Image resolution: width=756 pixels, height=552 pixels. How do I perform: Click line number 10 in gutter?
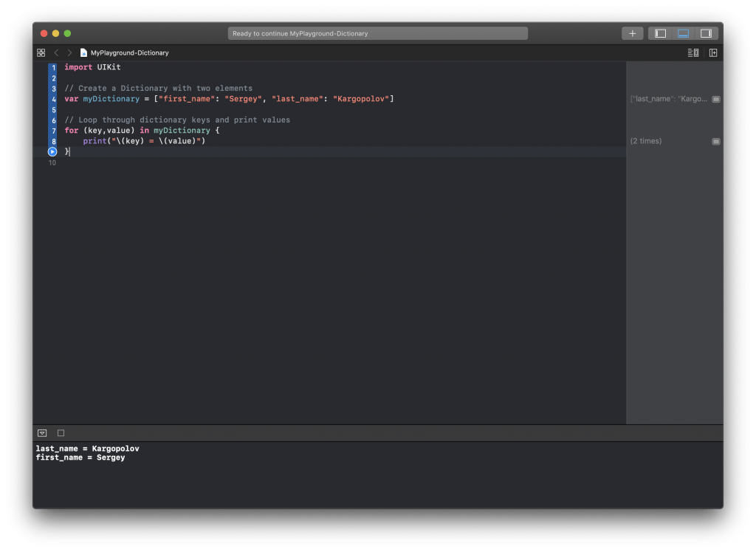(52, 162)
